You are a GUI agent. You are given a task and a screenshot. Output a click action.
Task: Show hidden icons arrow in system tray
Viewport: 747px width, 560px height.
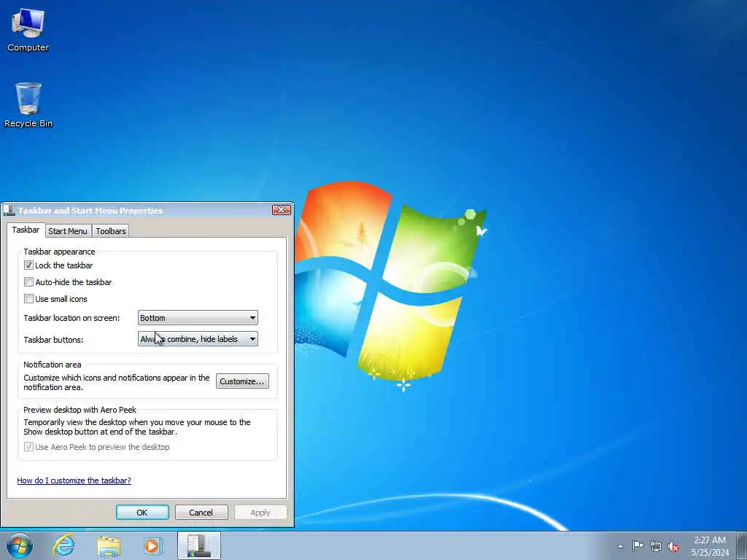[x=620, y=546]
